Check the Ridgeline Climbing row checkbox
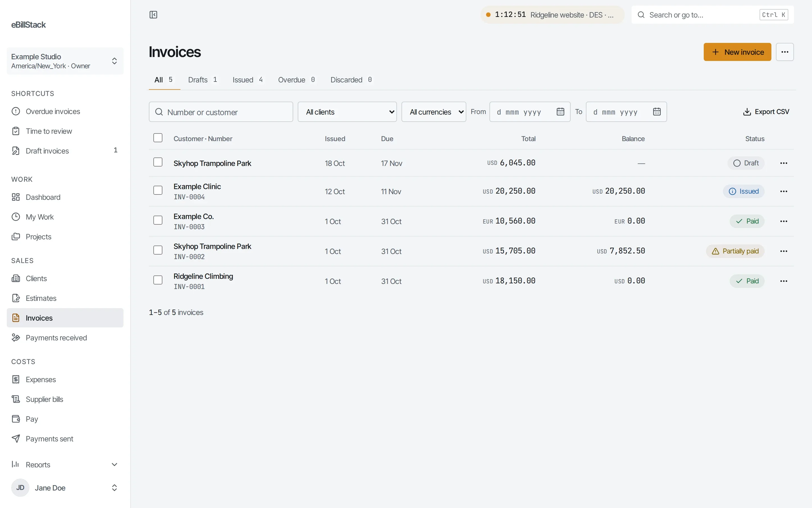812x508 pixels. click(158, 280)
